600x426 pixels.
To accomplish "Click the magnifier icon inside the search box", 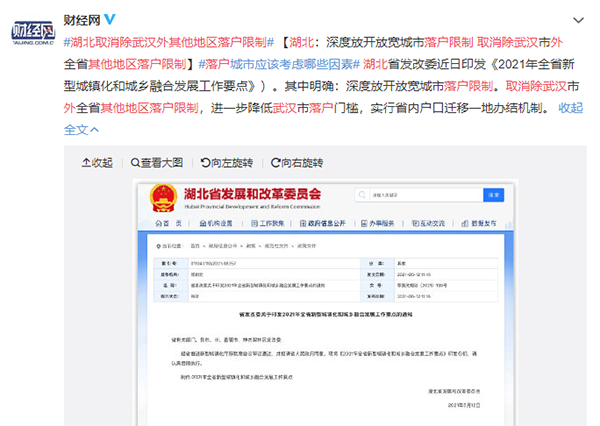I will click(362, 195).
